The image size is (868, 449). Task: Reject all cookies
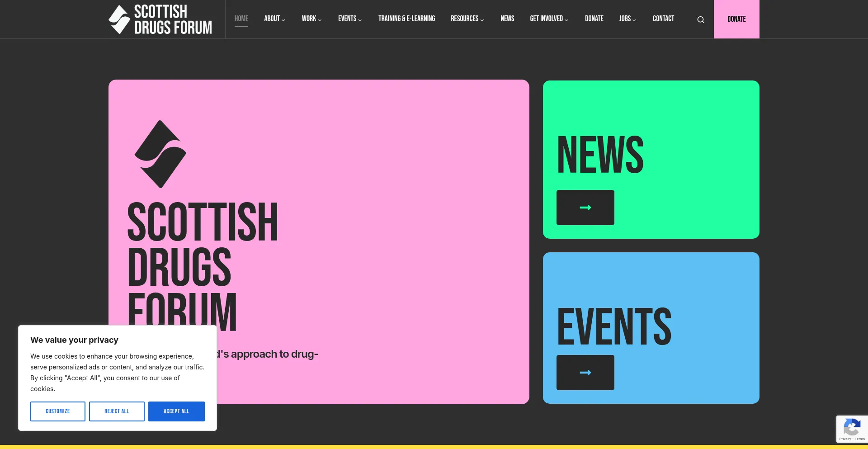pyautogui.click(x=117, y=411)
